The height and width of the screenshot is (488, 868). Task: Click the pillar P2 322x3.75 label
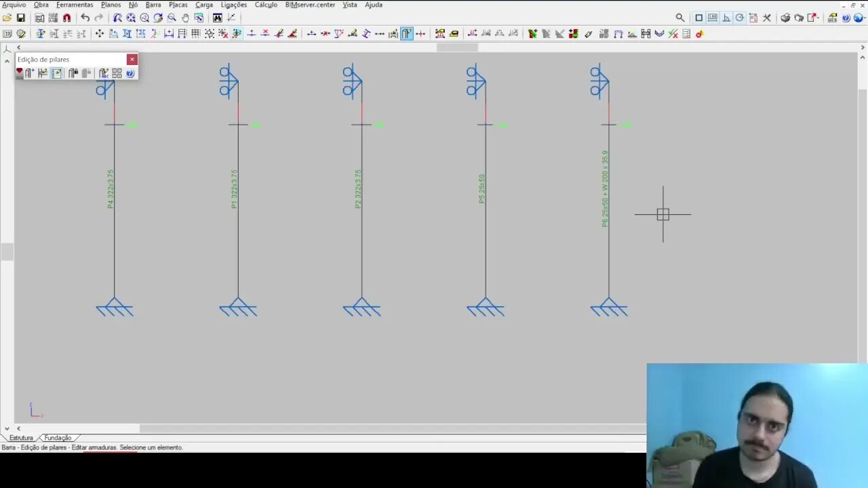tap(358, 189)
